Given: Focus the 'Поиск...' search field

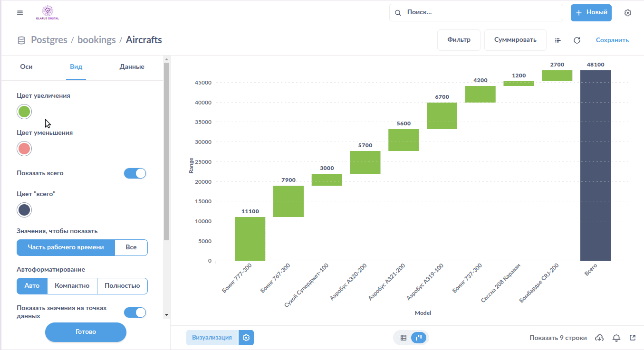Looking at the screenshot, I should 480,13.
